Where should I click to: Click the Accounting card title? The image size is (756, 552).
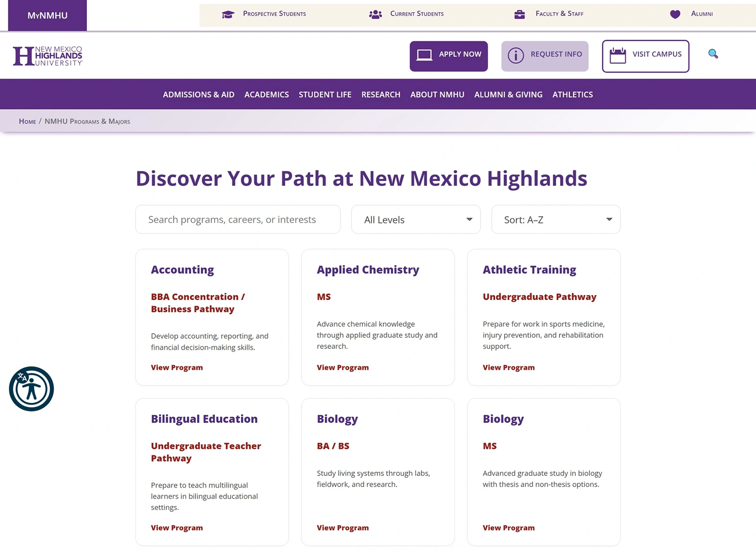point(182,270)
